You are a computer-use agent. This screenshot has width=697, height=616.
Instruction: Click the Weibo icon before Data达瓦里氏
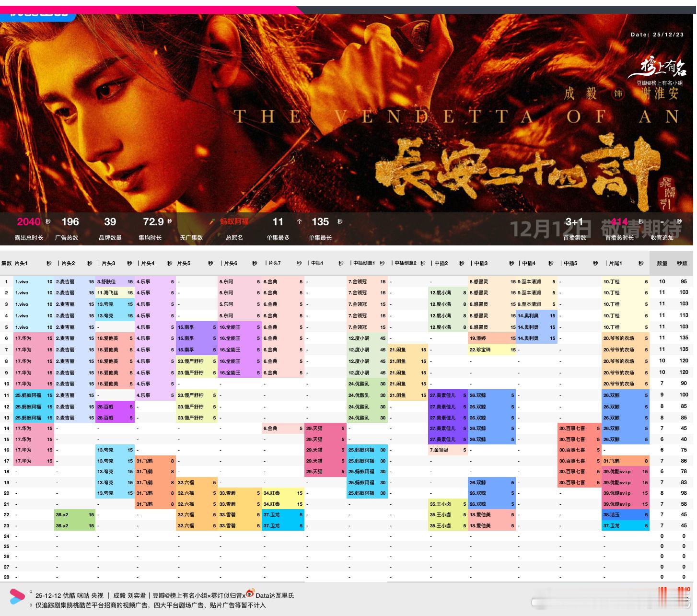tap(250, 593)
